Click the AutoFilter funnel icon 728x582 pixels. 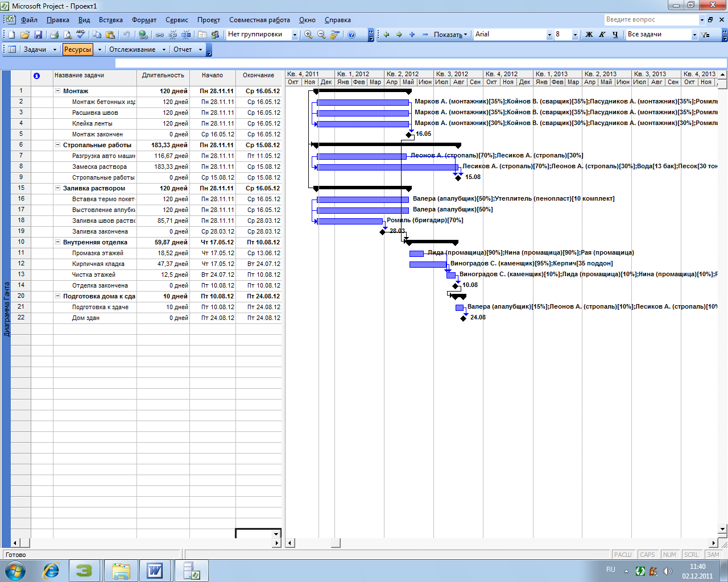click(x=706, y=35)
